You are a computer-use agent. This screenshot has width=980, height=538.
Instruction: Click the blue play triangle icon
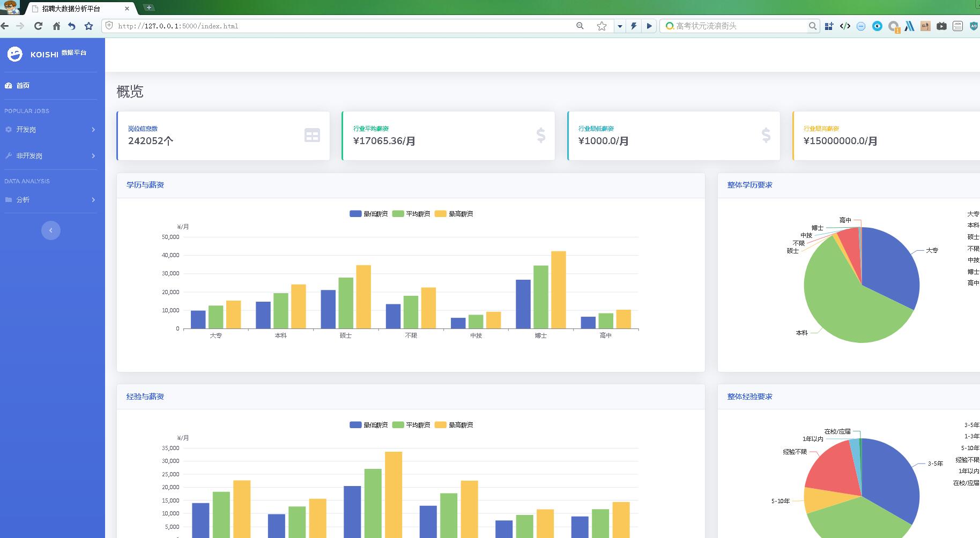pyautogui.click(x=649, y=26)
